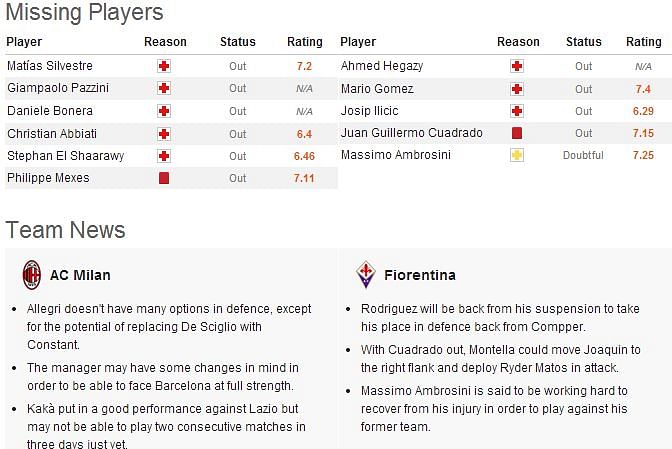The height and width of the screenshot is (449, 672).
Task: Click the injury icon beside Matías Silvestre
Action: click(x=164, y=66)
